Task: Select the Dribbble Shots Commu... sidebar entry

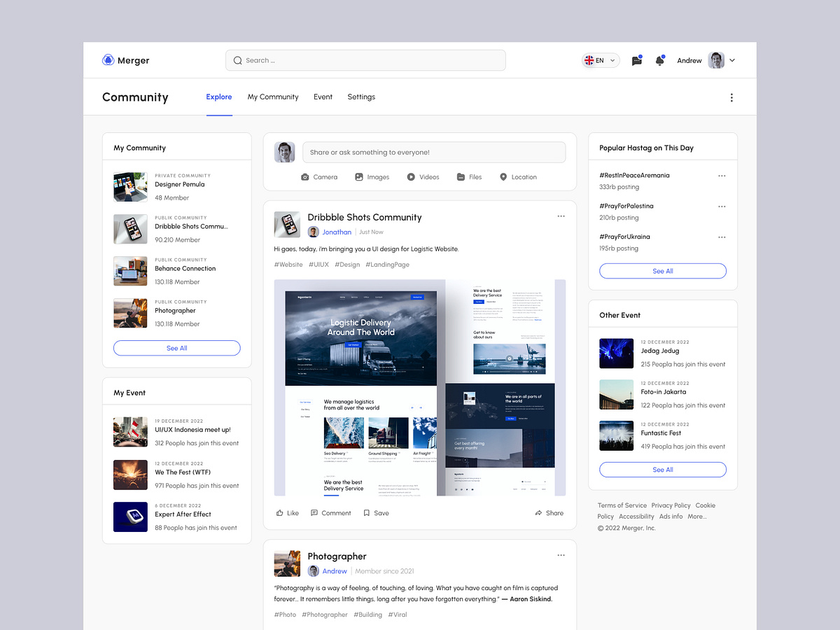Action: coord(192,227)
